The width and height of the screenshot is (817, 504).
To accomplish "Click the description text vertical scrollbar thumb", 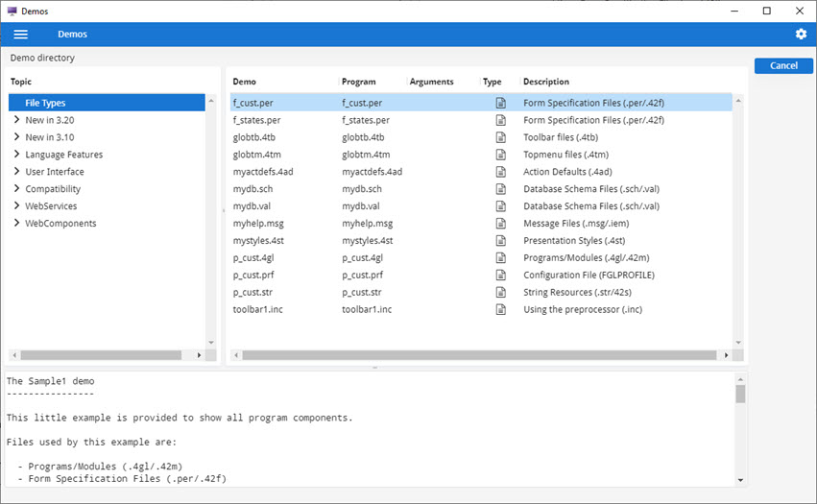I will (x=740, y=394).
